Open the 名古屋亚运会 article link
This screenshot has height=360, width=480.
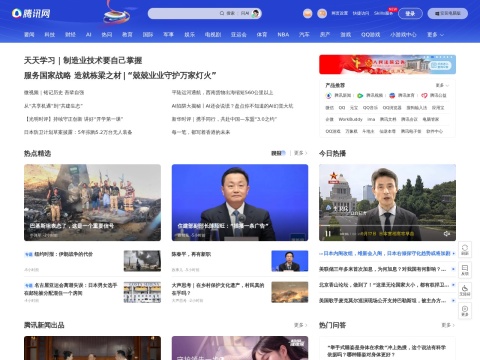71,289
